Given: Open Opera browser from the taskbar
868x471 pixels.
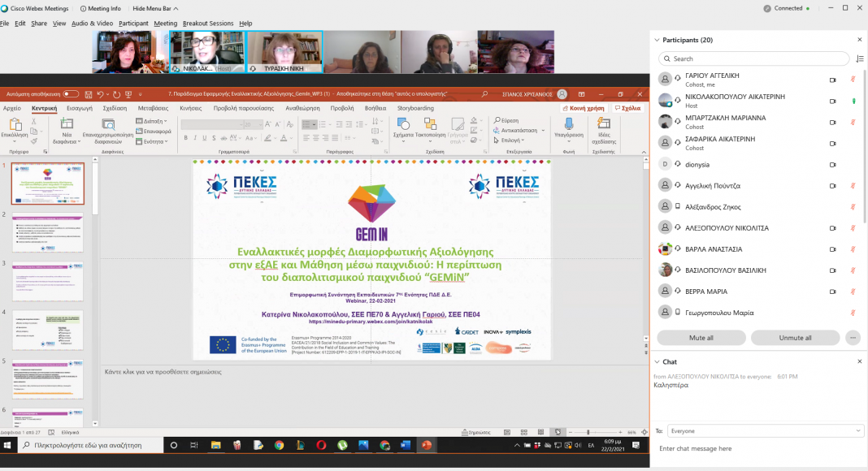Looking at the screenshot, I should [321, 445].
